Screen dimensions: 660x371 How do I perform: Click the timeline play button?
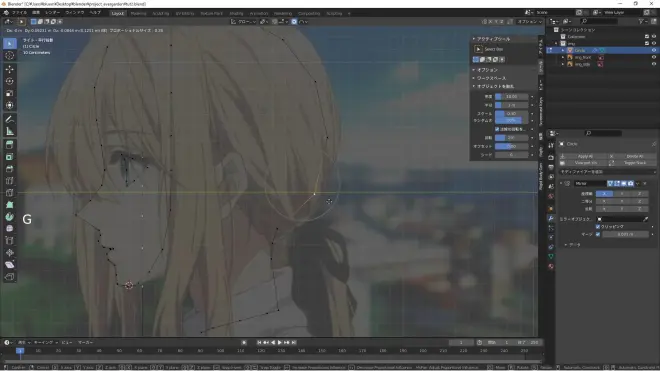coord(280,342)
